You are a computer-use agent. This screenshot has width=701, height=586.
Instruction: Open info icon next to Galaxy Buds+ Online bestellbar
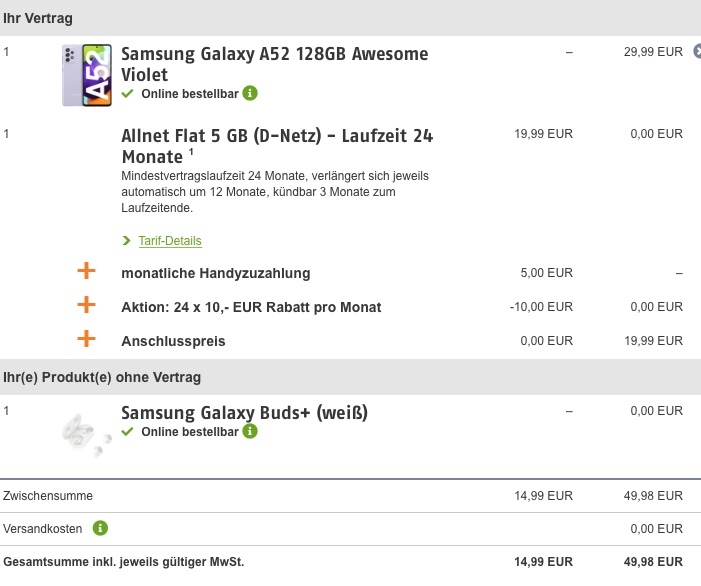(x=250, y=431)
